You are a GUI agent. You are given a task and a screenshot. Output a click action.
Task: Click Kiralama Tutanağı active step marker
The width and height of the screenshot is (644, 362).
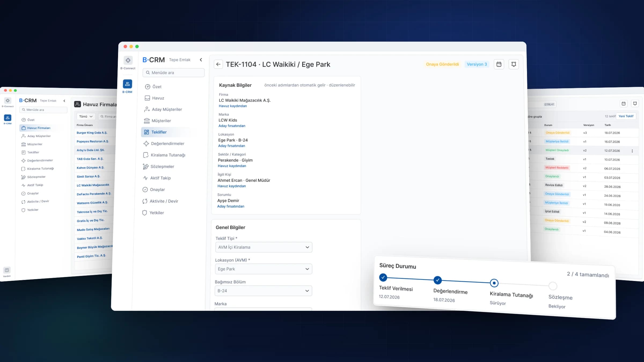click(x=494, y=283)
